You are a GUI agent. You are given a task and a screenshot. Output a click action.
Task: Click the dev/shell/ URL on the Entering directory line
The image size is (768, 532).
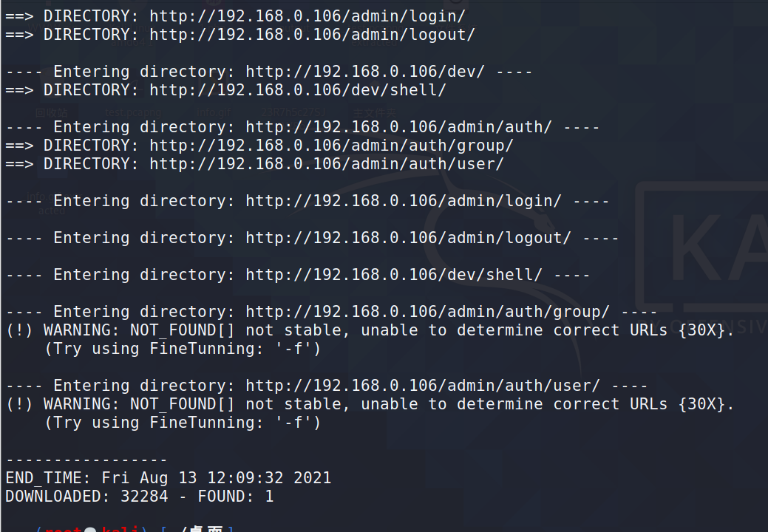click(x=394, y=275)
